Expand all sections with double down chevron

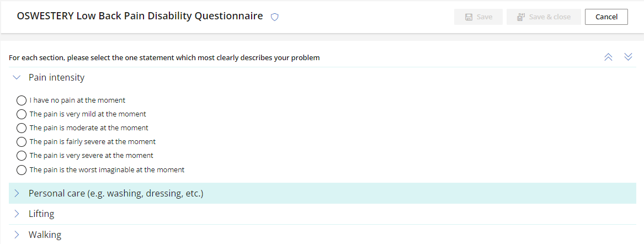pyautogui.click(x=628, y=57)
